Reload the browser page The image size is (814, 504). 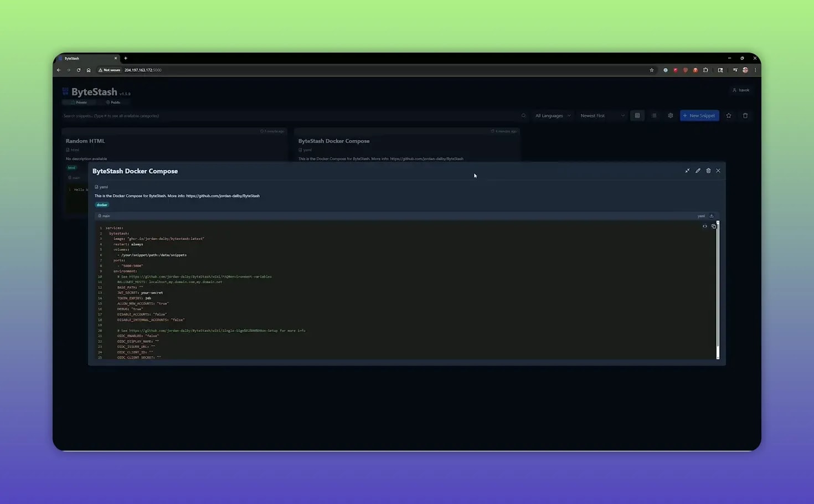coord(79,70)
